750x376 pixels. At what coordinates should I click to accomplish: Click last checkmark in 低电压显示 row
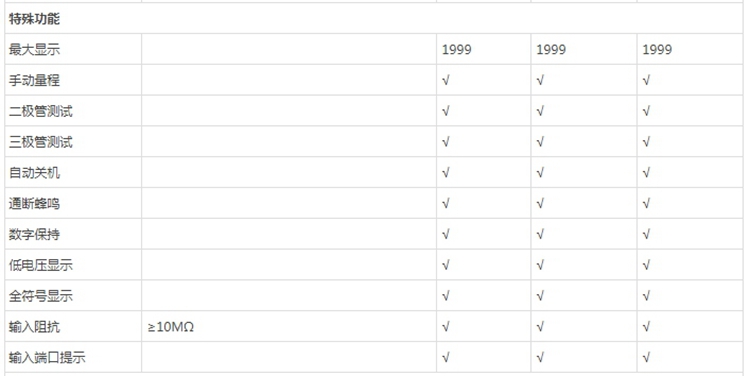(646, 265)
